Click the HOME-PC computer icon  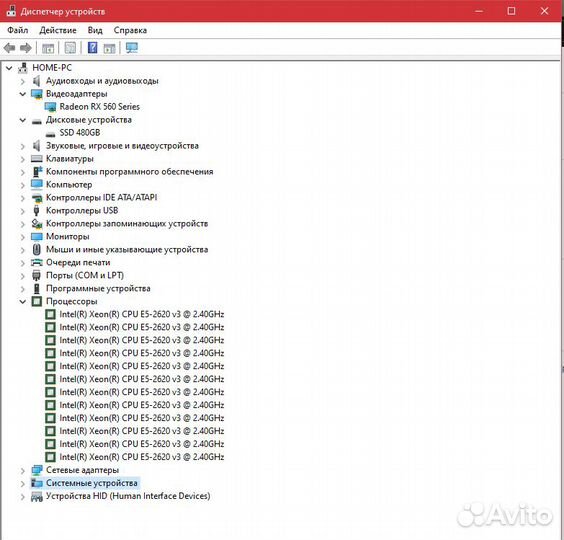coord(23,68)
